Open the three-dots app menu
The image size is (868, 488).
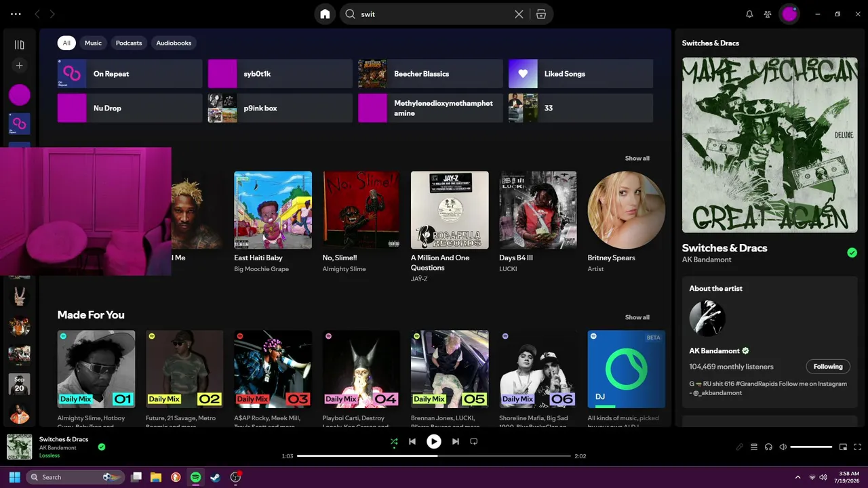(x=16, y=14)
